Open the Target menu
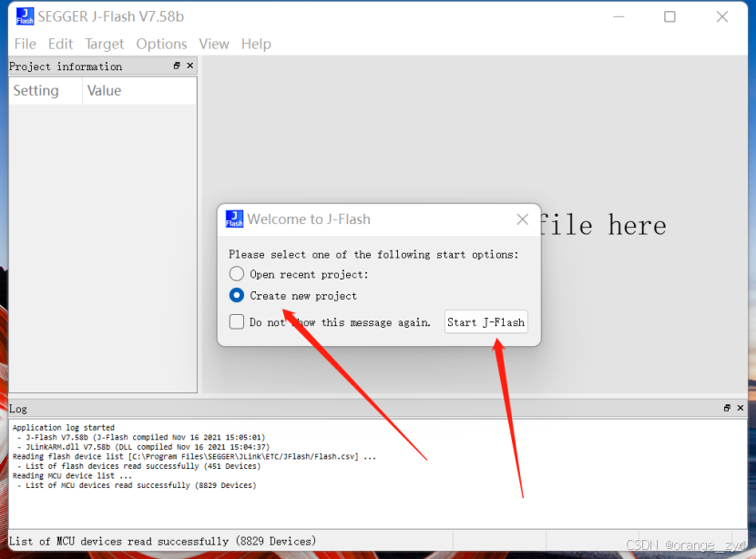Image resolution: width=756 pixels, height=559 pixels. point(104,44)
